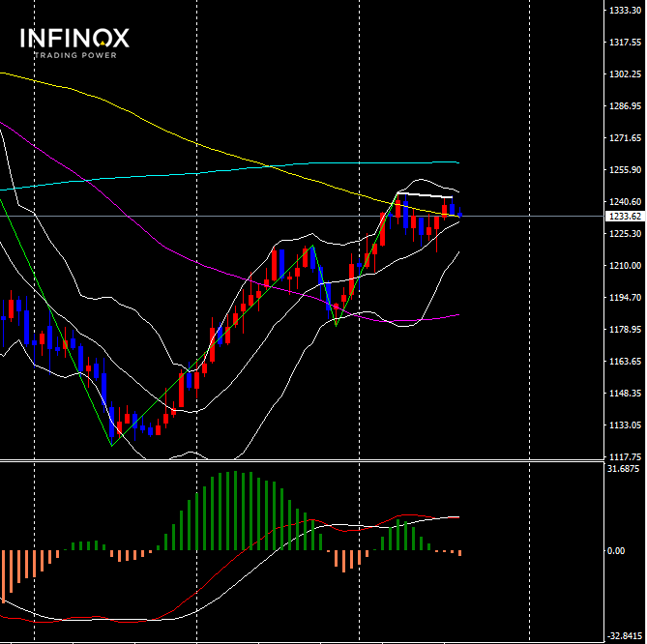Click the 1163.65 price axis label
Screen dimensions: 647x644
point(625,362)
